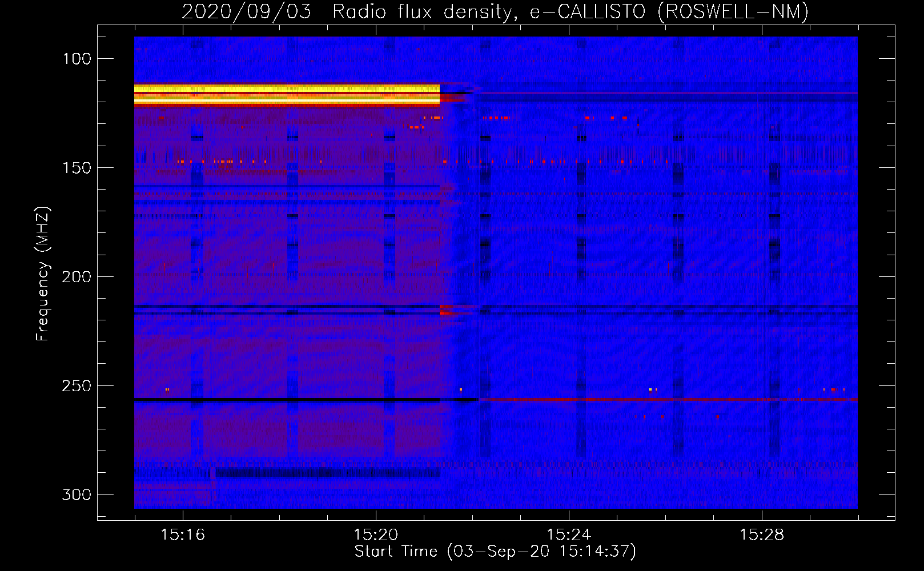
Task: Click the time tick label "15:24"
Action: [x=569, y=535]
